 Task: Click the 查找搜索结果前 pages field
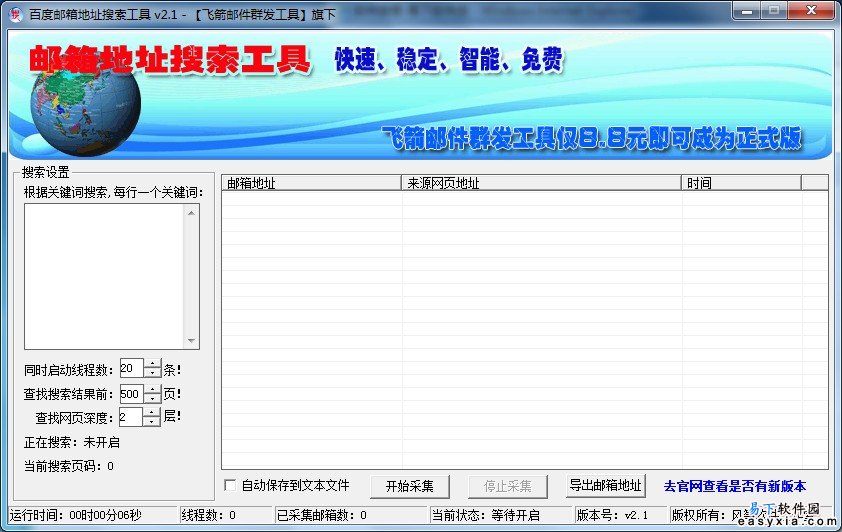132,394
